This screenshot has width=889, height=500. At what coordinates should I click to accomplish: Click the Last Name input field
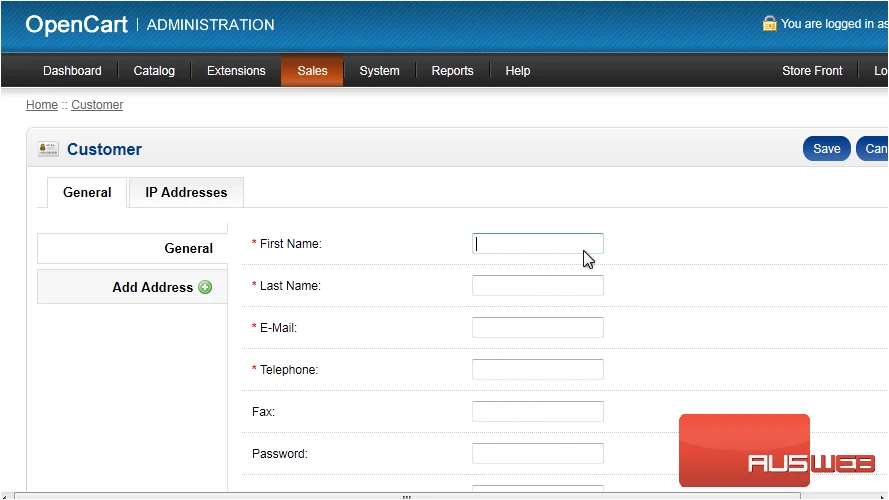[x=537, y=286]
